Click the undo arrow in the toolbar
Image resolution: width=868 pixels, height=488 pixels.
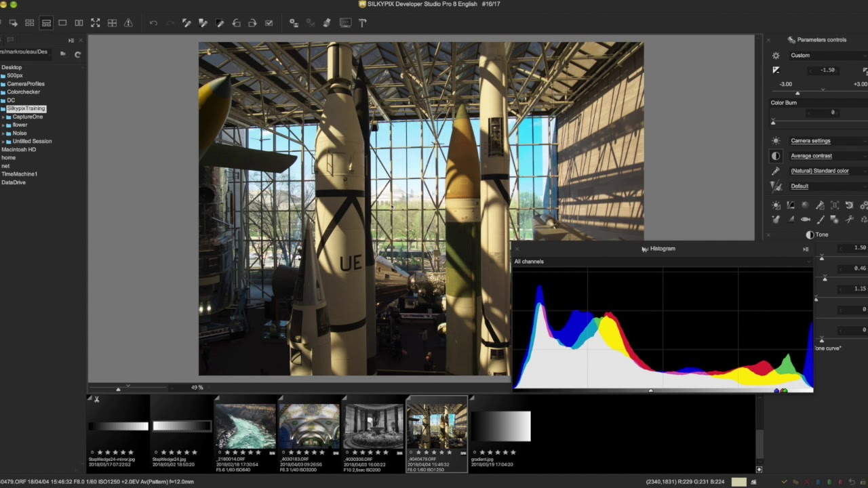point(153,23)
